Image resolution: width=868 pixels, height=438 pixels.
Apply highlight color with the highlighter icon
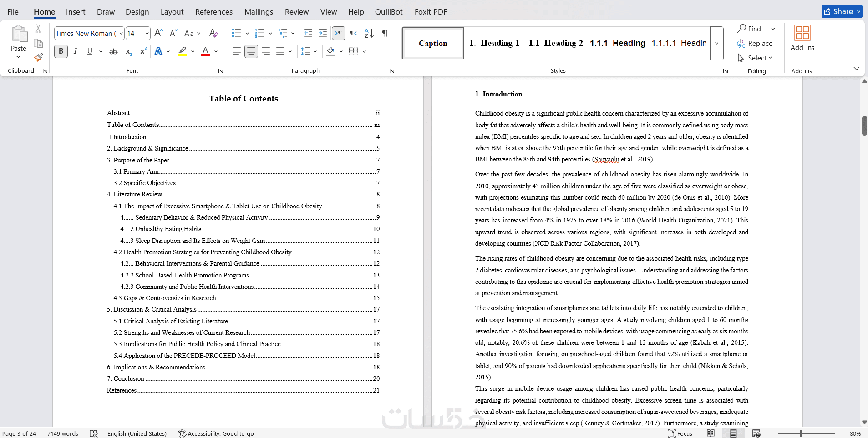pyautogui.click(x=182, y=51)
